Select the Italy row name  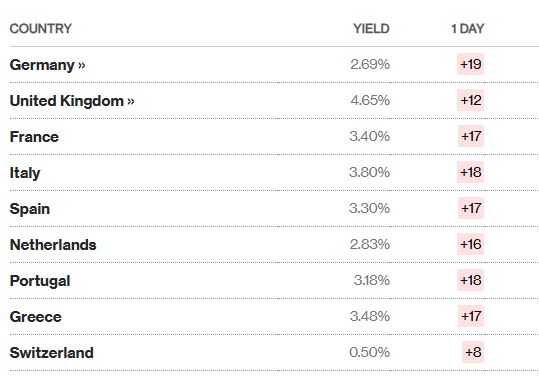[x=25, y=173]
